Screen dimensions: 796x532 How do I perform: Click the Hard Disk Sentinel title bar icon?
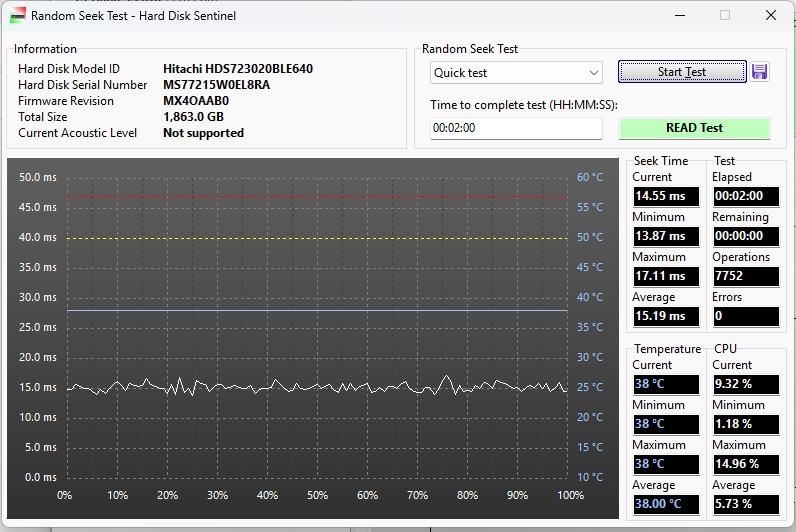coord(17,15)
